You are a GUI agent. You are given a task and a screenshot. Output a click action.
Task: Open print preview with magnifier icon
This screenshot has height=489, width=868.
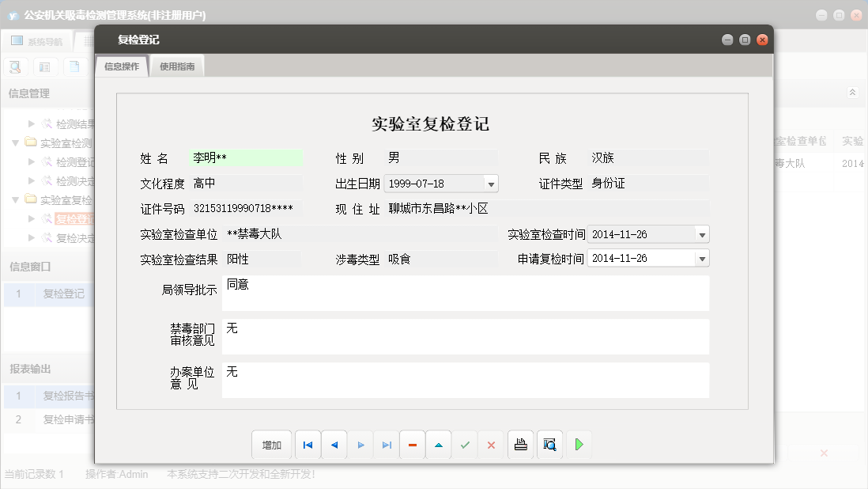[x=549, y=445]
